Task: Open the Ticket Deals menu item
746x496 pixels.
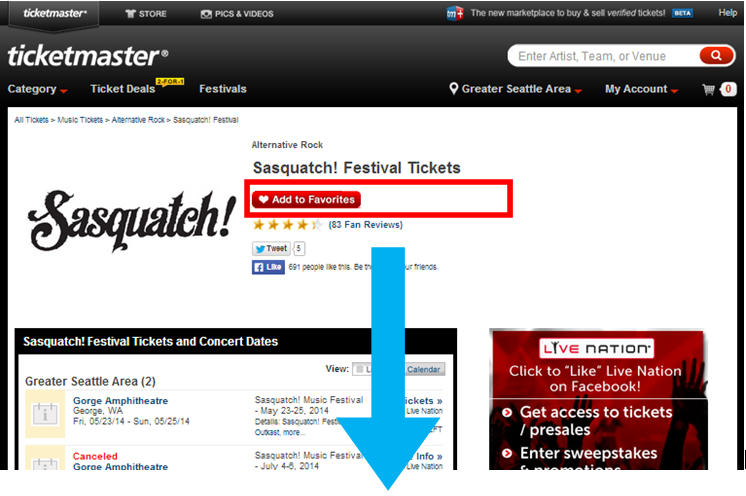Action: [x=123, y=89]
